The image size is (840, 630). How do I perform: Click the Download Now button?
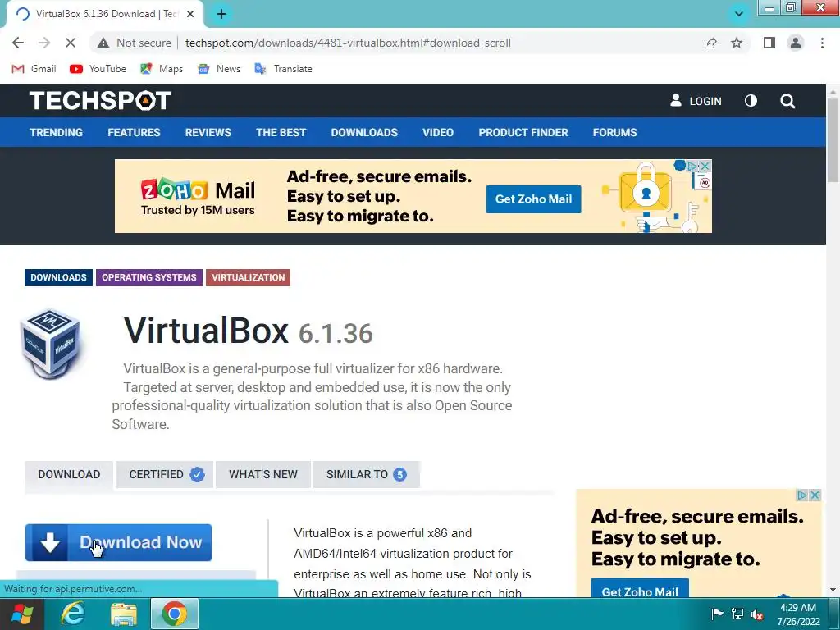pos(118,543)
